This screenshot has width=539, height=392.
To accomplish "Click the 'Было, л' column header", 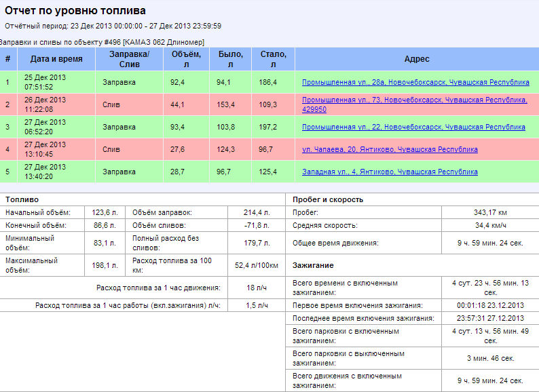I will [x=231, y=59].
